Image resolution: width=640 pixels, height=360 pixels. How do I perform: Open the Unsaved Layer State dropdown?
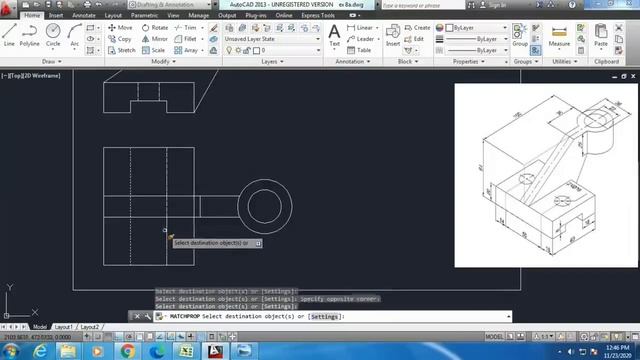(x=272, y=39)
